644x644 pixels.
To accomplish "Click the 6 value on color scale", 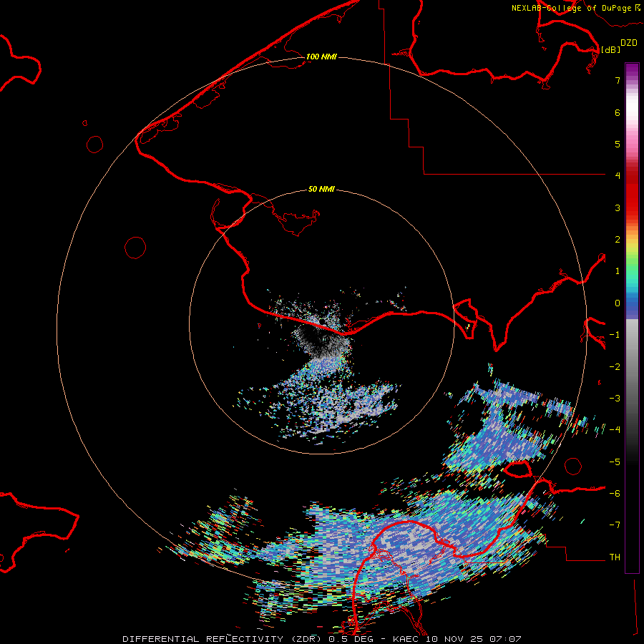I will coord(618,112).
